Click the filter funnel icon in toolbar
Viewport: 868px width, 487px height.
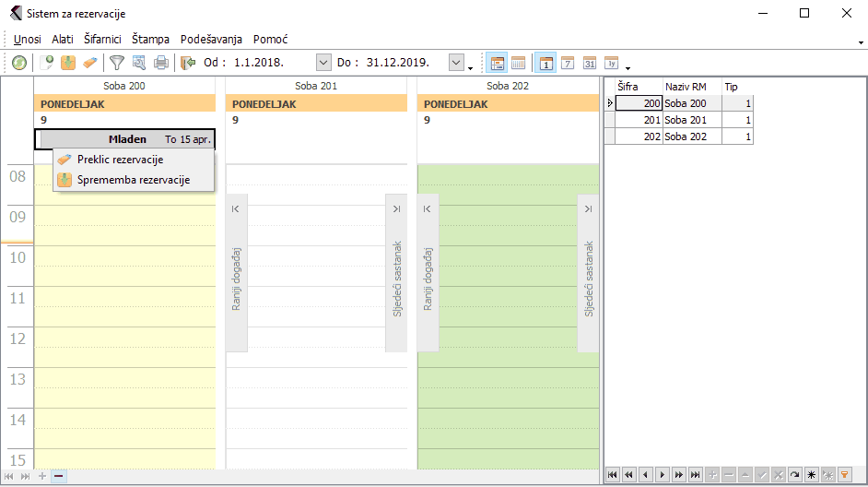[117, 63]
